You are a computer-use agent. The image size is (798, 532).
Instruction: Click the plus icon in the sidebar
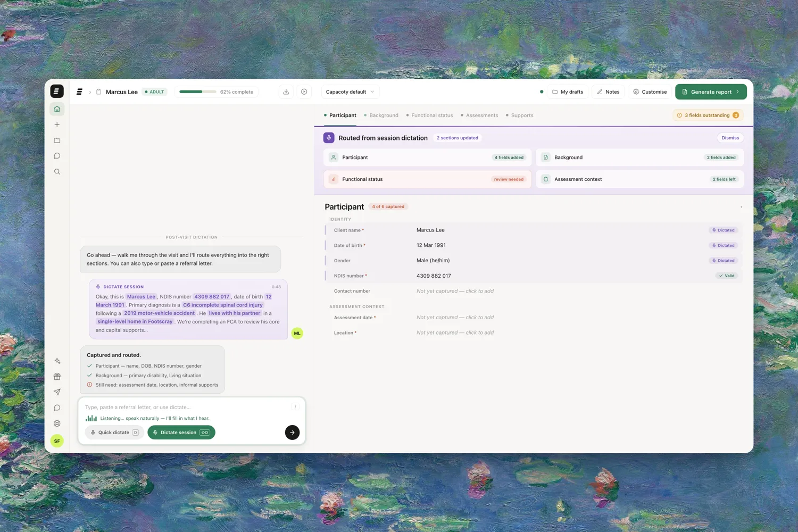(57, 124)
